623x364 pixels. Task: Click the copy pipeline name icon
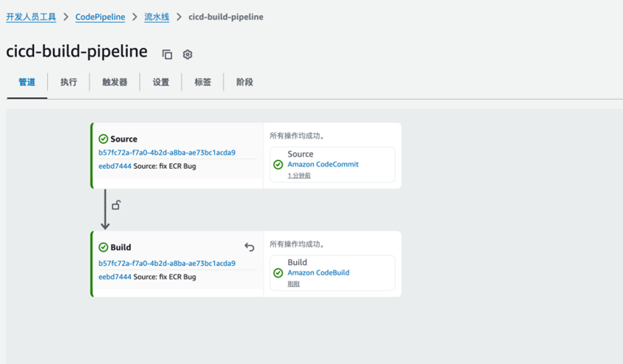point(167,54)
